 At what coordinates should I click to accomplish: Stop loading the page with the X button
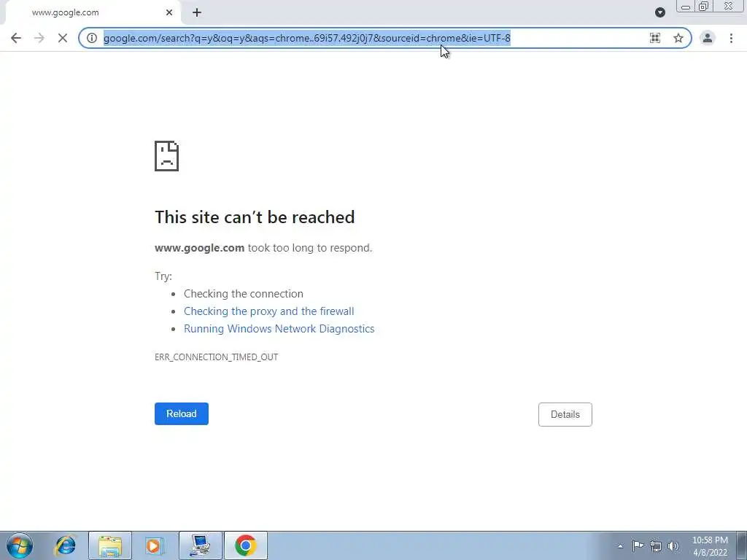point(63,38)
